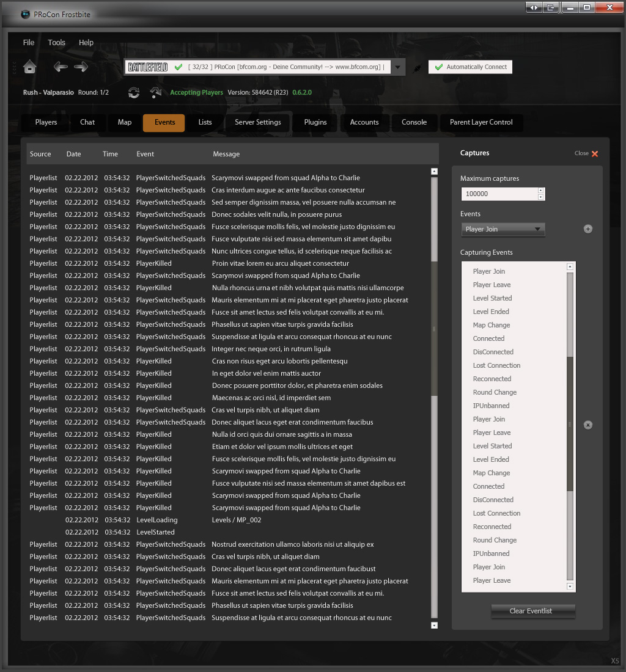Click the Accepting Players status text
Viewport: 626px width, 672px height.
tap(196, 93)
